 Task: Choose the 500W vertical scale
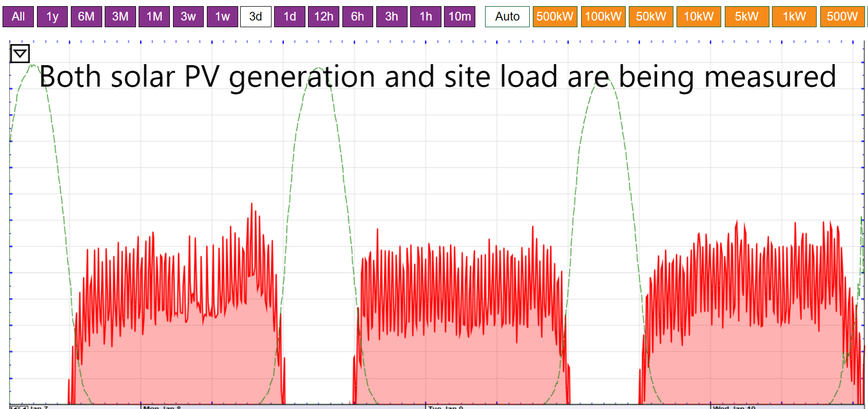[x=842, y=16]
